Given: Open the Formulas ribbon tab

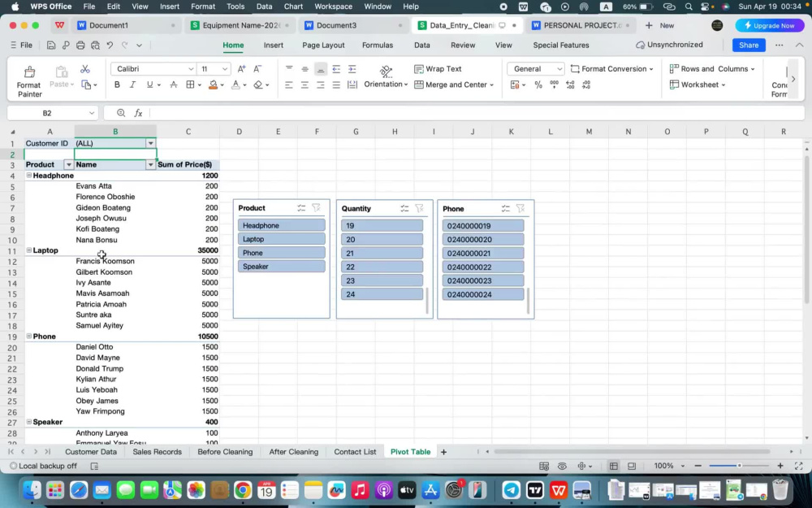Looking at the screenshot, I should click(378, 45).
